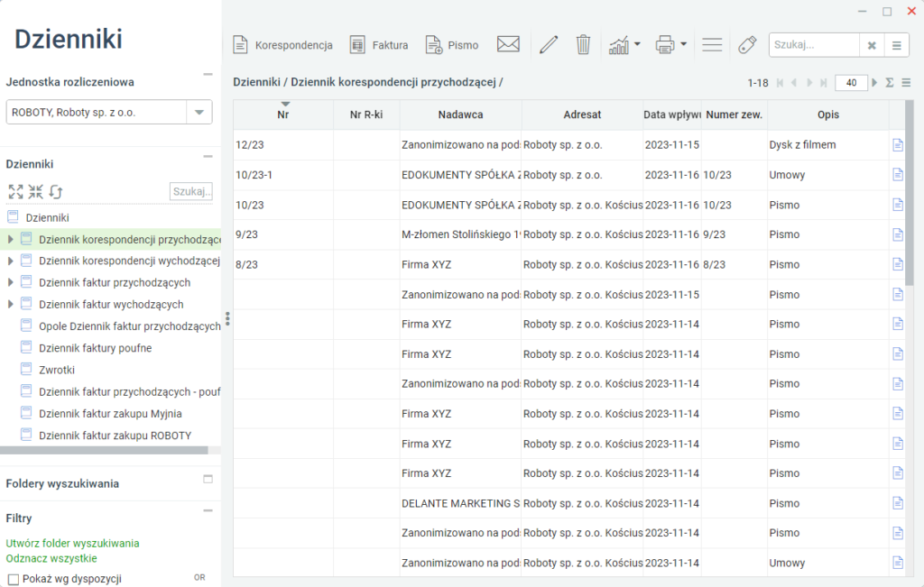Select the root Dzienniki tree node
The image size is (924, 587).
point(47,218)
